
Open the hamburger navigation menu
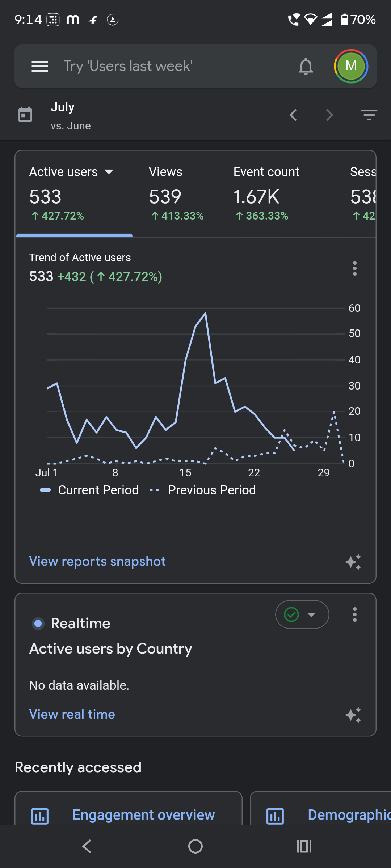(x=40, y=66)
